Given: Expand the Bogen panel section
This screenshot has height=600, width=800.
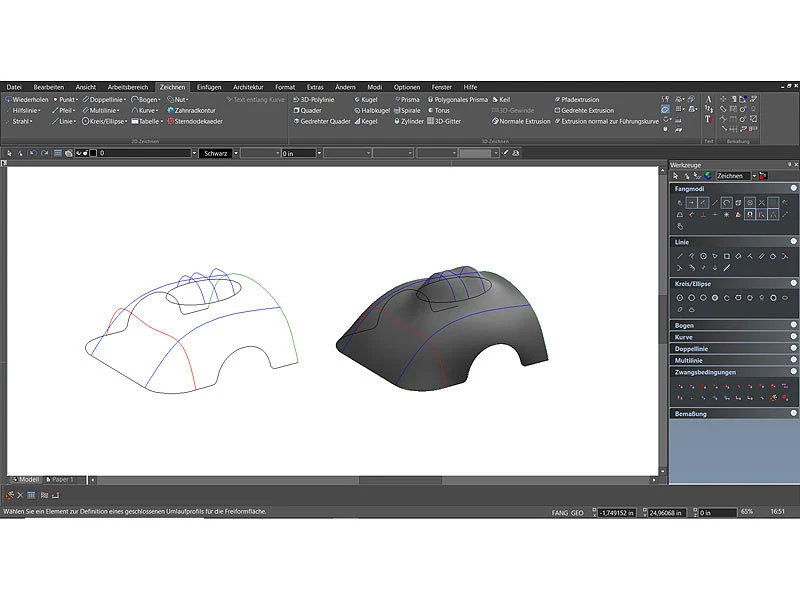Looking at the screenshot, I should 685,325.
